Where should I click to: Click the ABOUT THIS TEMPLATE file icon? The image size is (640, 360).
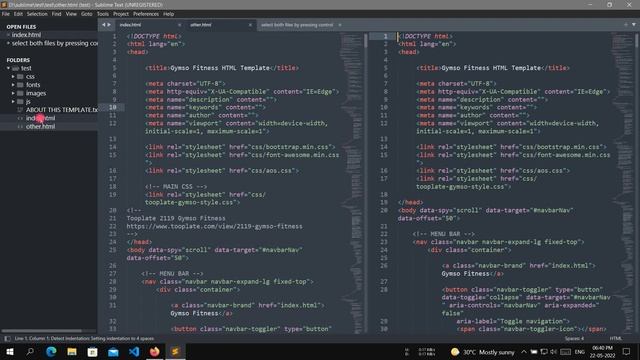click(20, 110)
